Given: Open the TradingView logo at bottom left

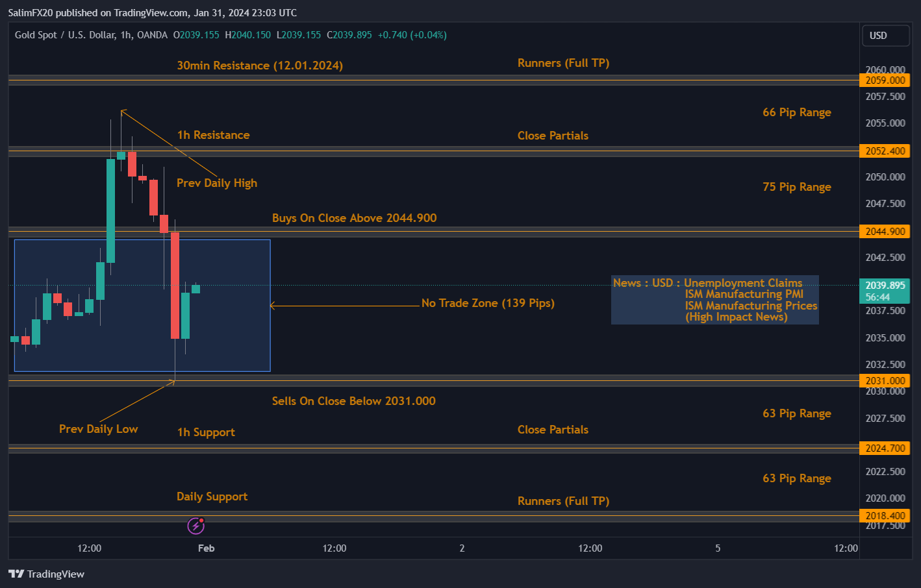Looking at the screenshot, I should (47, 574).
